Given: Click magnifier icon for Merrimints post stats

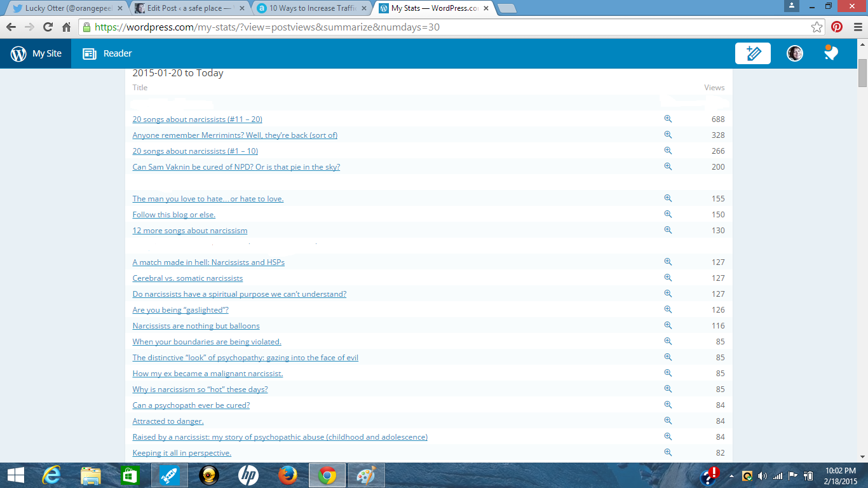Looking at the screenshot, I should tap(668, 135).
